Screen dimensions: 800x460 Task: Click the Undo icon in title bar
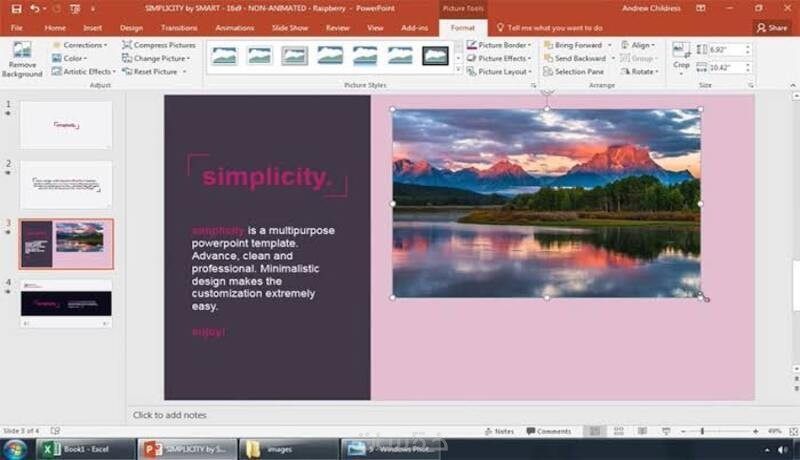35,9
